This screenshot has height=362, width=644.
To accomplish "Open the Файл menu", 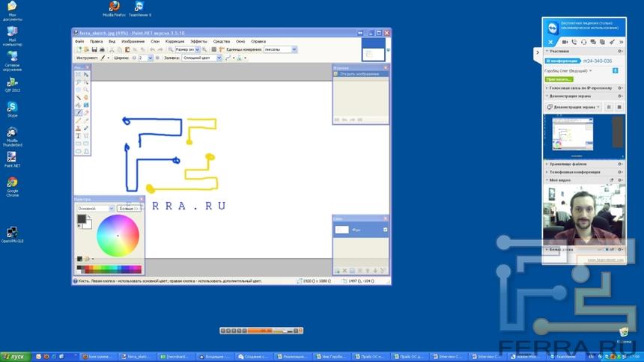I will 79,41.
